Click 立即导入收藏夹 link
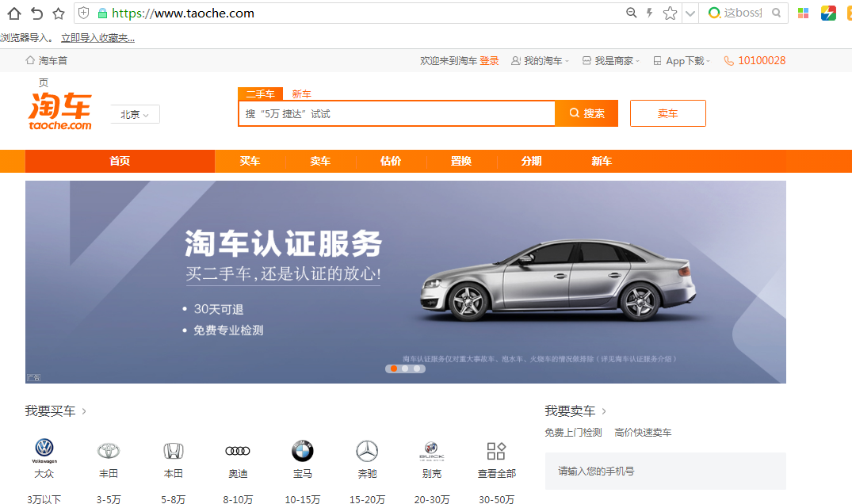The height and width of the screenshot is (504, 852). coord(97,38)
